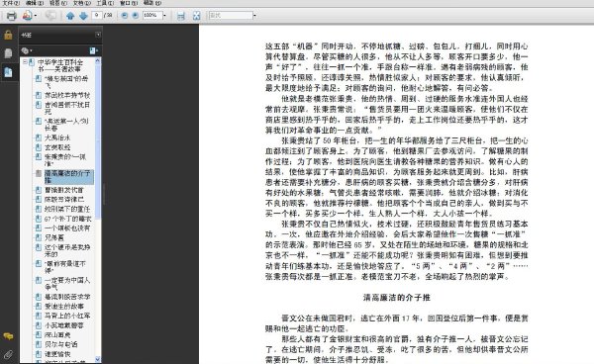Click the bookmarks list scrollbar thumb

(98, 141)
